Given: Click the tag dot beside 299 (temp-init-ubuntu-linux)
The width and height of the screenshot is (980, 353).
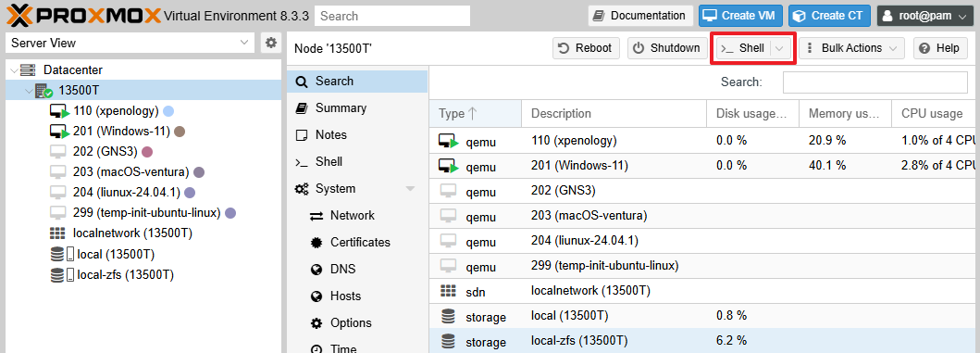Looking at the screenshot, I should pyautogui.click(x=230, y=213).
